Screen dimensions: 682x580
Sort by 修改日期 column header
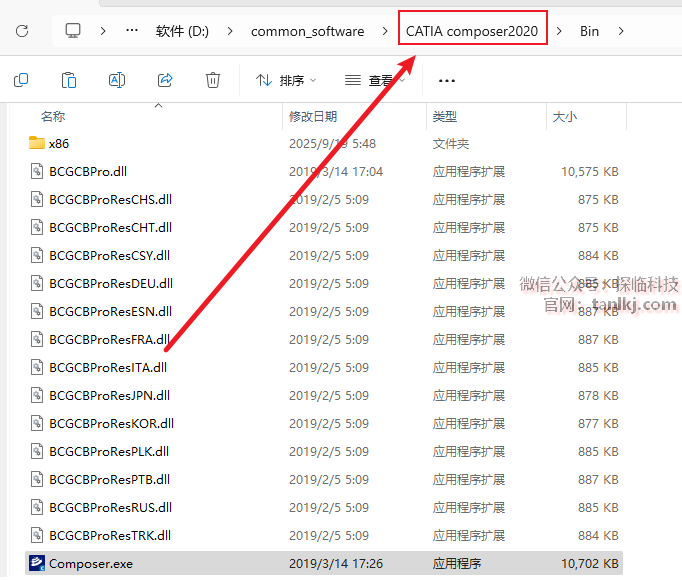(313, 117)
